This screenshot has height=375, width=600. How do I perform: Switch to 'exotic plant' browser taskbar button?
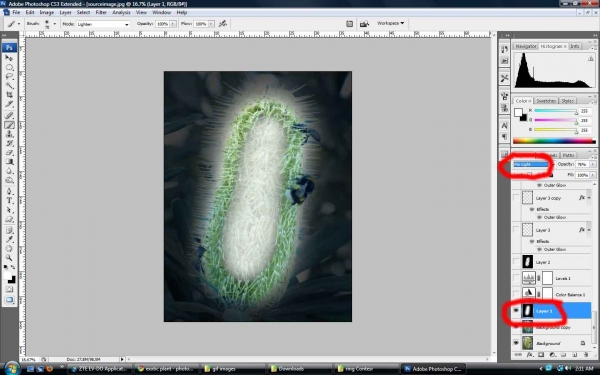tap(166, 369)
